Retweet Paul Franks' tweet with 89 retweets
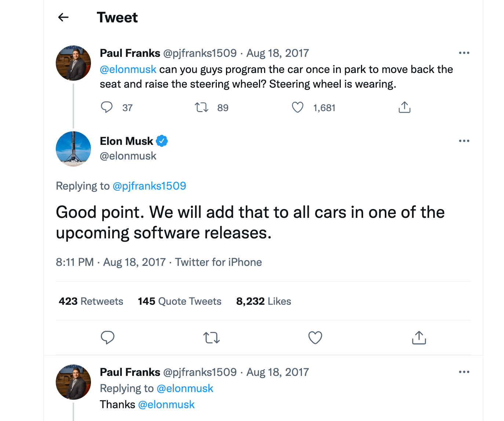 pos(201,107)
